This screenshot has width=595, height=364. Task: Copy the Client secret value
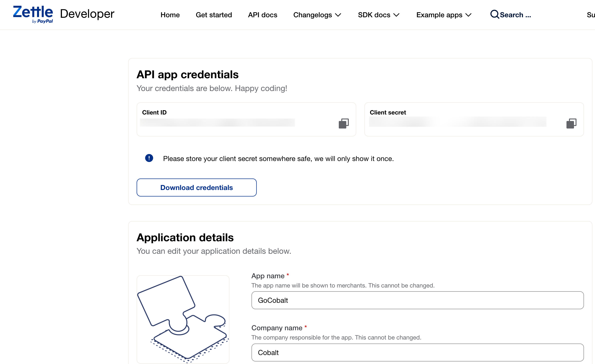click(x=571, y=123)
